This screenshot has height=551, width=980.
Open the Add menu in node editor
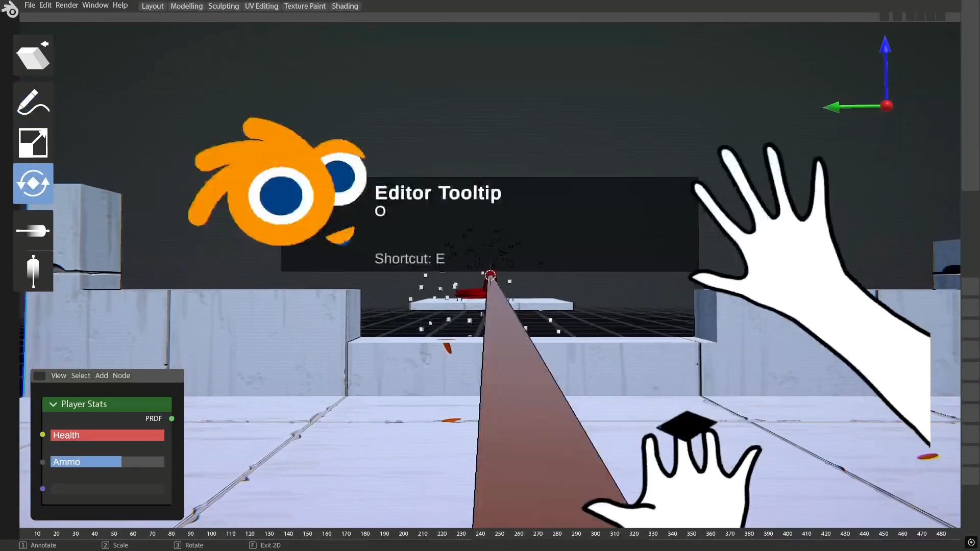click(x=102, y=375)
